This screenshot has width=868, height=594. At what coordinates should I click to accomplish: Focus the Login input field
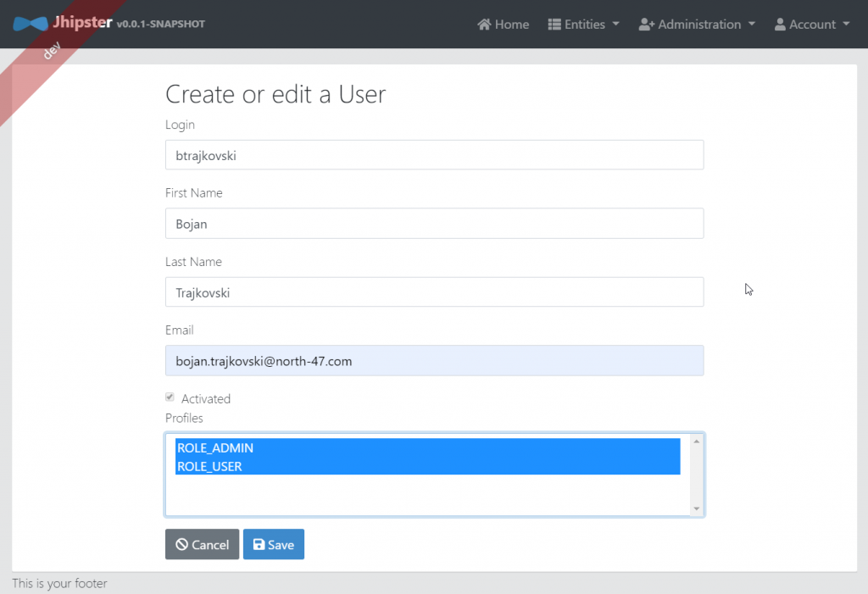pos(434,155)
